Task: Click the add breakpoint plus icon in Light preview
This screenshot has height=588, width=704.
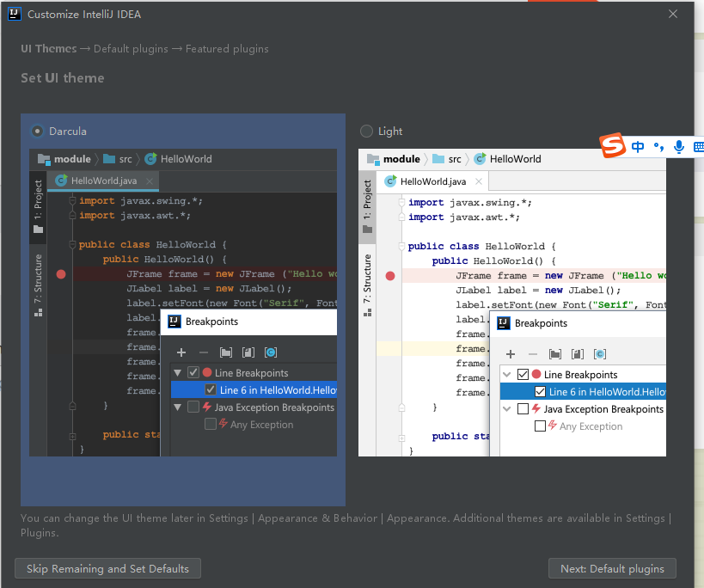Action: coord(511,354)
